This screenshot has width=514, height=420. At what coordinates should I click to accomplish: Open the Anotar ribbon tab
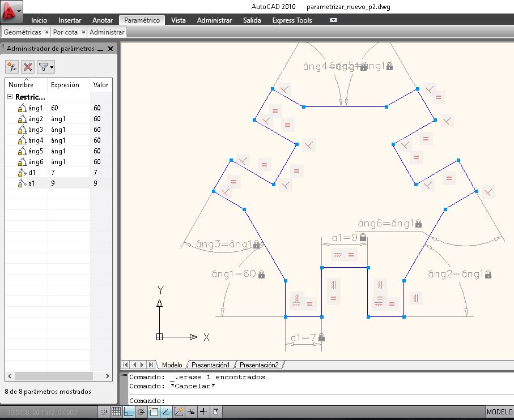[103, 20]
